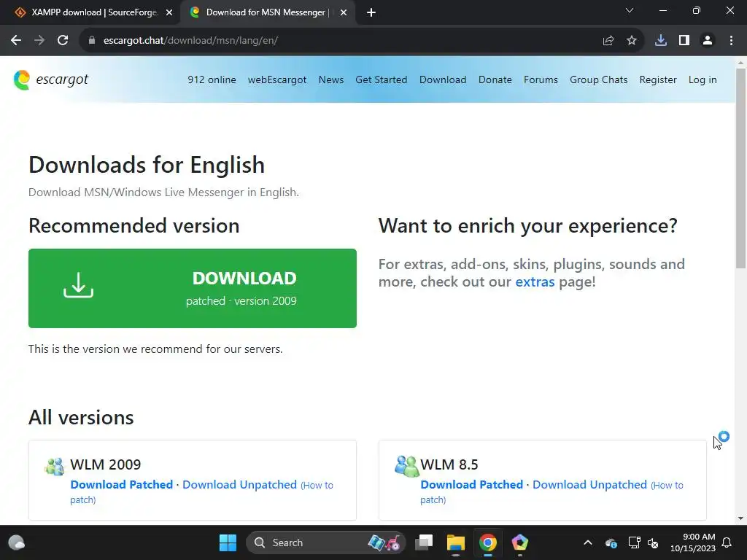The height and width of the screenshot is (560, 747).
Task: Click the taskbar Search box
Action: click(325, 542)
